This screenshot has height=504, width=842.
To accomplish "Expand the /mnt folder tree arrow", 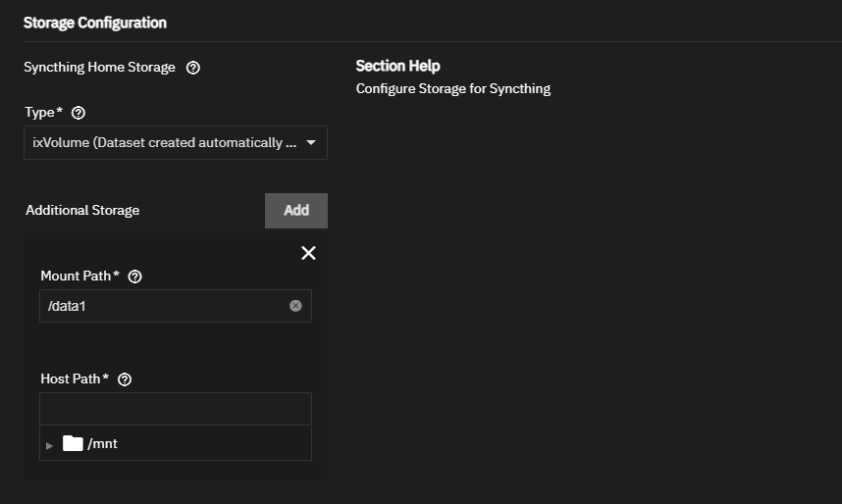I will [x=49, y=445].
